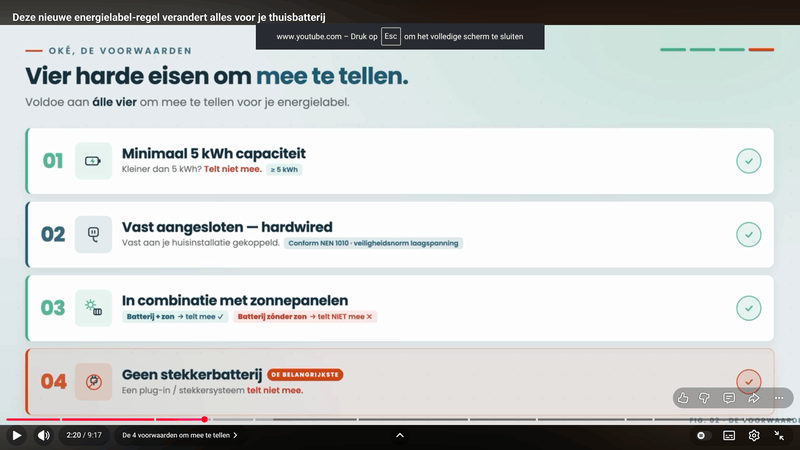Viewport: 800px width, 450px height.
Task: Expand the upward chevron panel
Action: (400, 435)
